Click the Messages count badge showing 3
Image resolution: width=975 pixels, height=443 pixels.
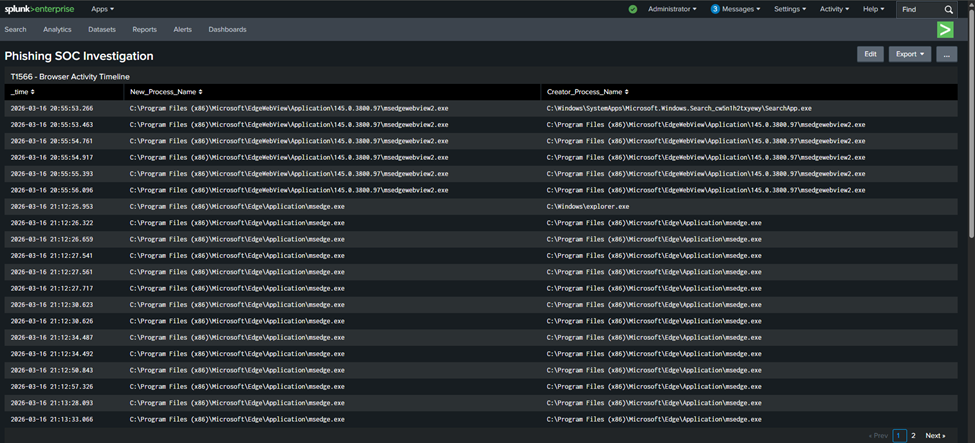pyautogui.click(x=715, y=9)
